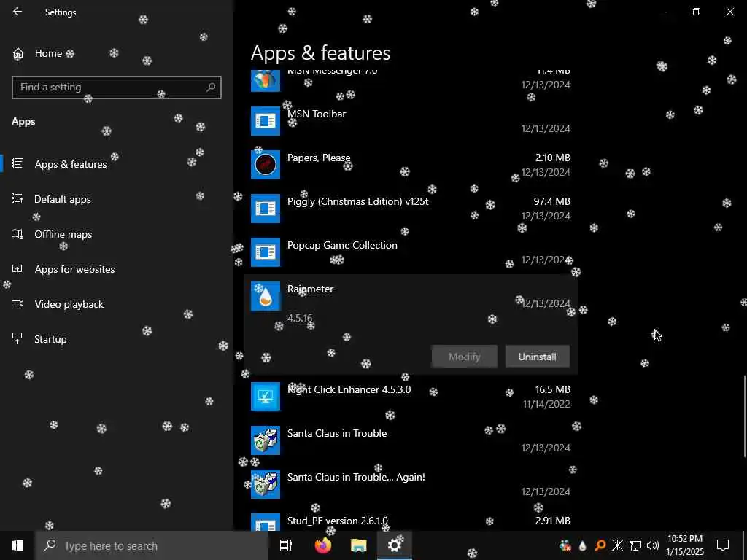The image size is (747, 560).
Task: Click the Rainmeter droplet tray icon
Action: 582,545
